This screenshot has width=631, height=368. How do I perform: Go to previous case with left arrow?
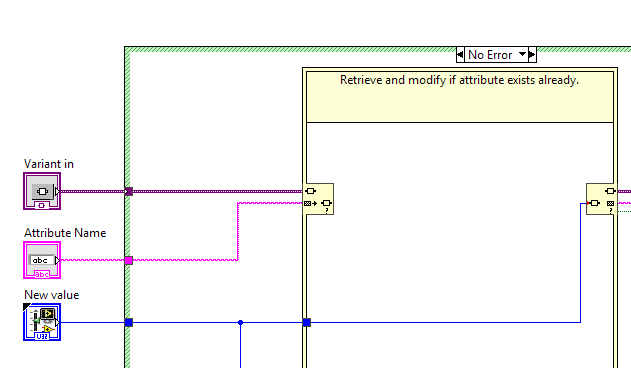[460, 54]
